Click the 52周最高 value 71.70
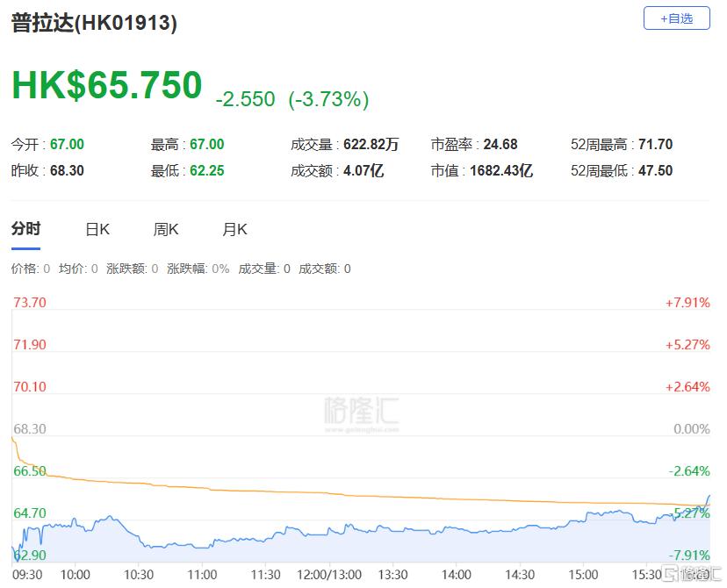 tap(655, 144)
